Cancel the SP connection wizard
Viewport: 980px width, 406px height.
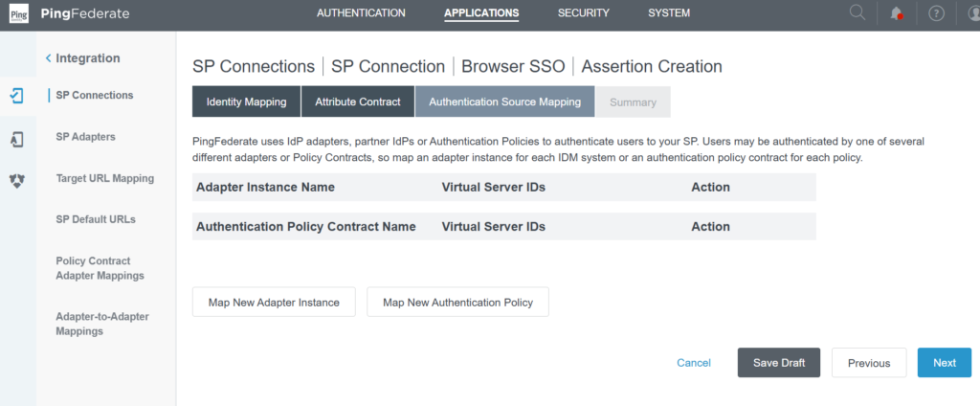pyautogui.click(x=694, y=363)
